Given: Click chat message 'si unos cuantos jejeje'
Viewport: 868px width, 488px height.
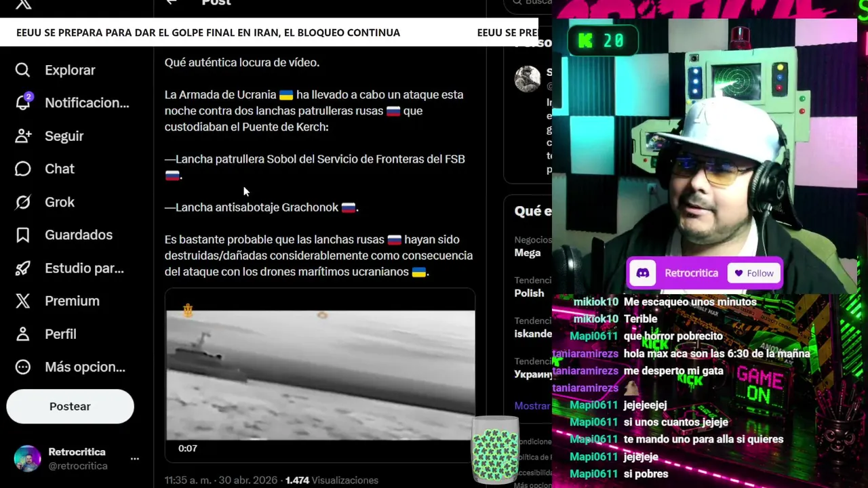Looking at the screenshot, I should [x=675, y=422].
